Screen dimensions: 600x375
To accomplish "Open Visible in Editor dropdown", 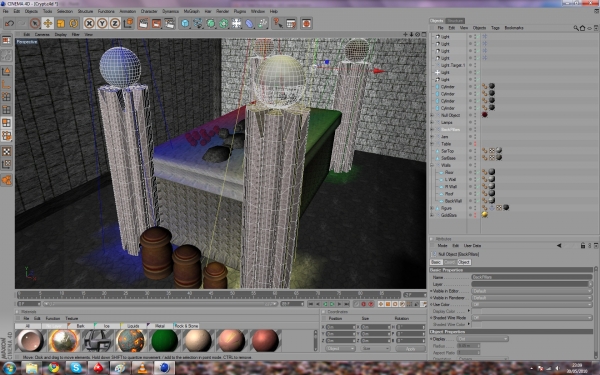I will (532, 291).
